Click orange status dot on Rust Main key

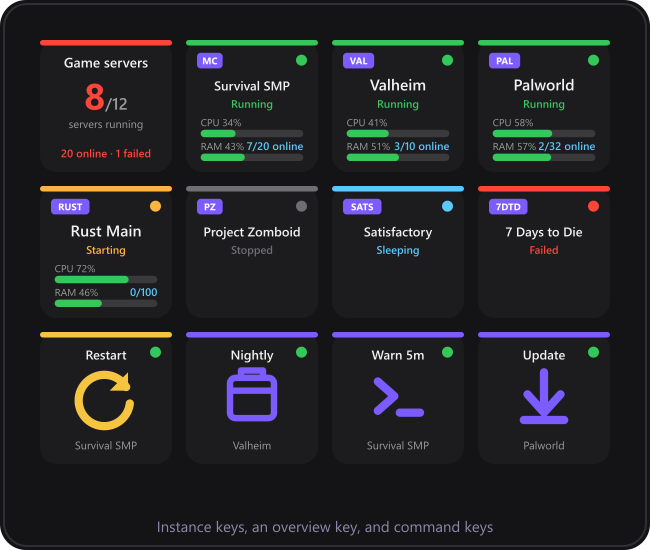tap(155, 206)
